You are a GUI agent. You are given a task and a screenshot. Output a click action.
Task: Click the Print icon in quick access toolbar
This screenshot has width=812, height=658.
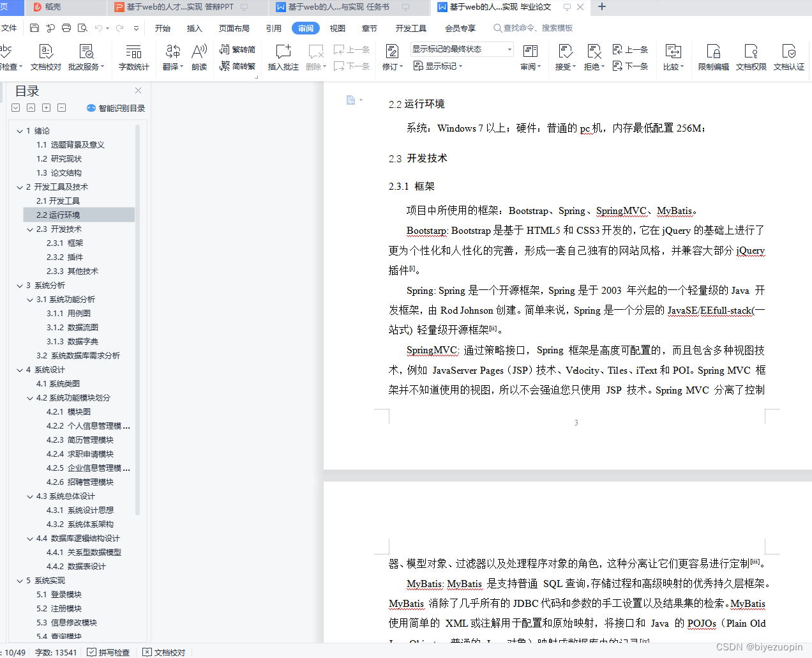pos(66,28)
